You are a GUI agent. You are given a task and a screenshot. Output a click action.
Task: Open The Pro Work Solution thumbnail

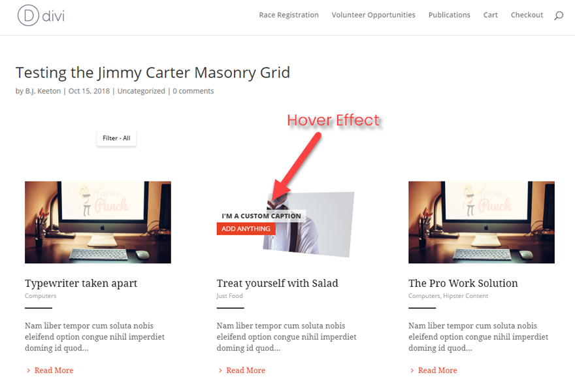[x=482, y=222]
